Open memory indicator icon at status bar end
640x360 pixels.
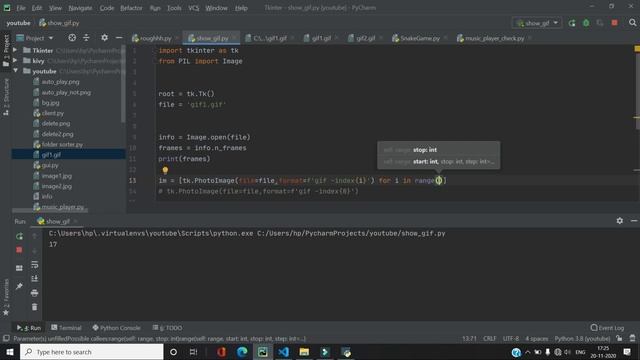(632, 338)
